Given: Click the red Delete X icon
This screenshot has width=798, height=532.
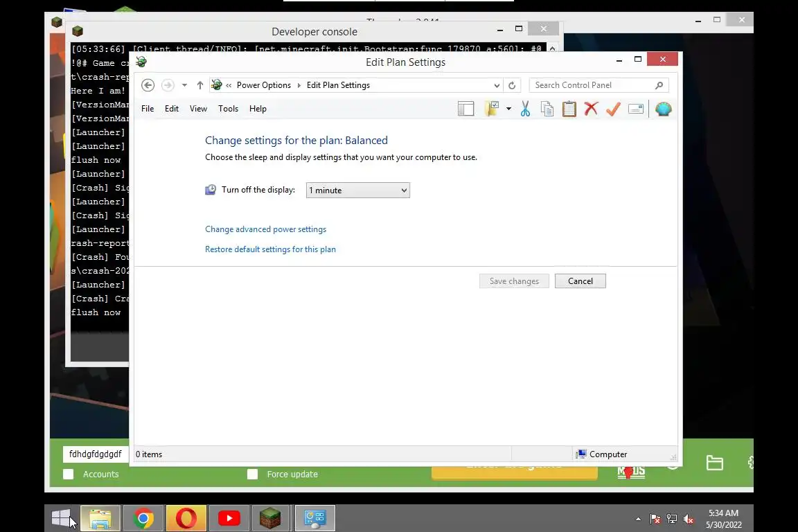Looking at the screenshot, I should coord(591,109).
